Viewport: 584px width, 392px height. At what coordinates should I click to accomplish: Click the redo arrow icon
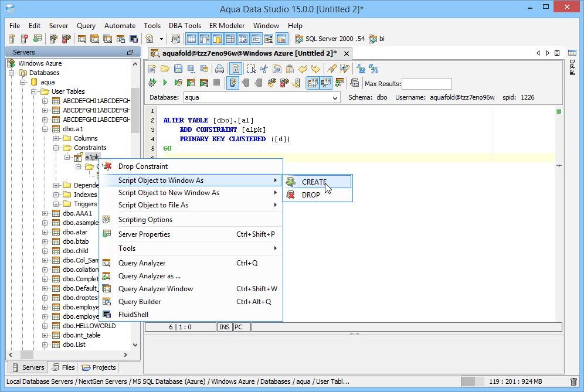(x=315, y=69)
